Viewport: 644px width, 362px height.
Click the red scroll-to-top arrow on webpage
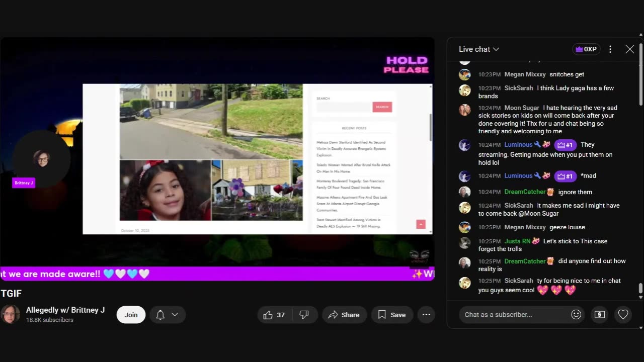click(421, 224)
